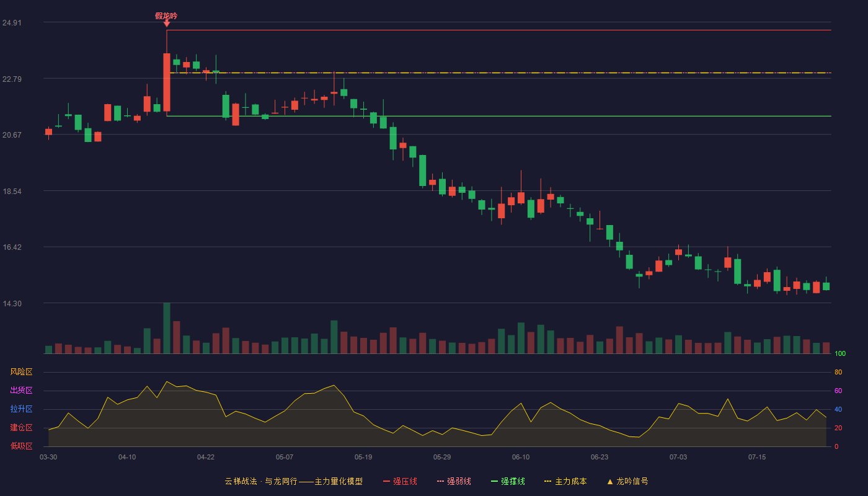Click the 低吸区 zone label
This screenshot has width=868, height=496.
tap(21, 446)
